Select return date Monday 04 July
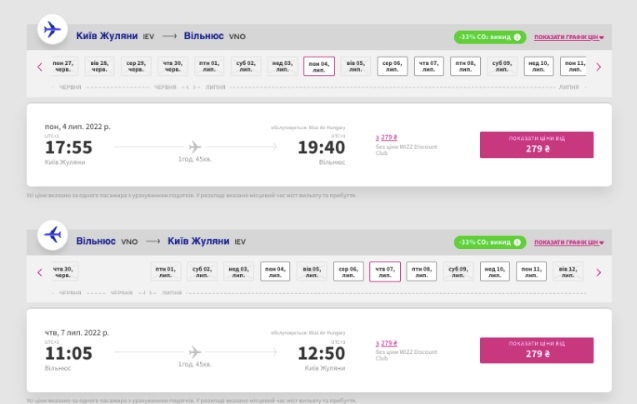The width and height of the screenshot is (637, 404). pos(275,272)
